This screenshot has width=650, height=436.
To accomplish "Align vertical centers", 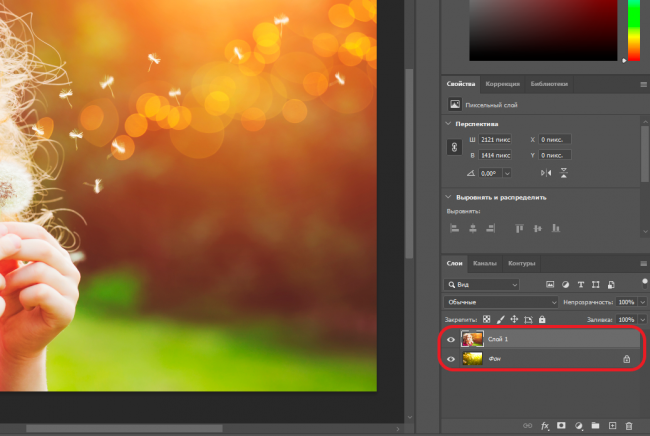I will pyautogui.click(x=537, y=228).
